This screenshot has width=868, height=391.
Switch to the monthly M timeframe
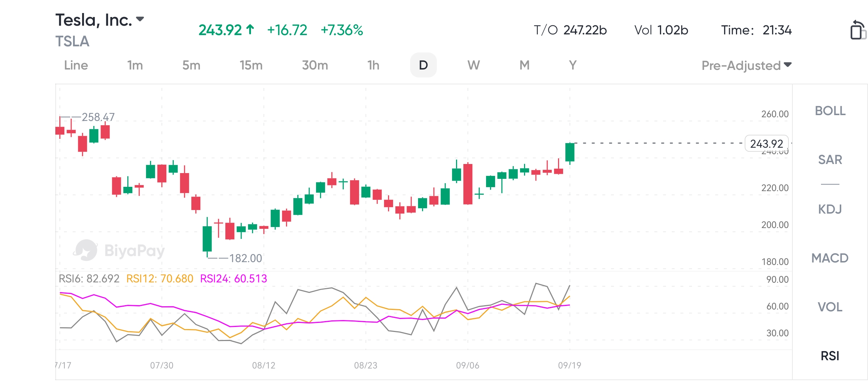(x=524, y=65)
